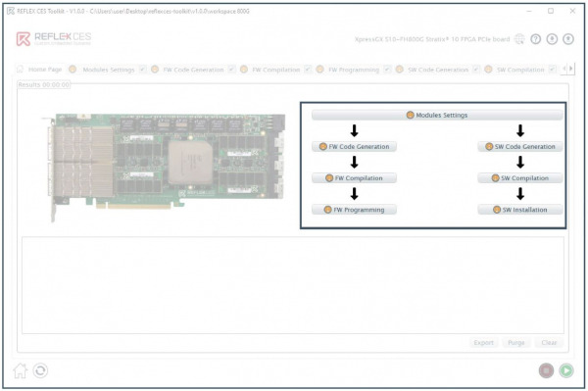Screen dimensions: 588x391
Task: Open the help question mark icon
Action: pos(535,39)
